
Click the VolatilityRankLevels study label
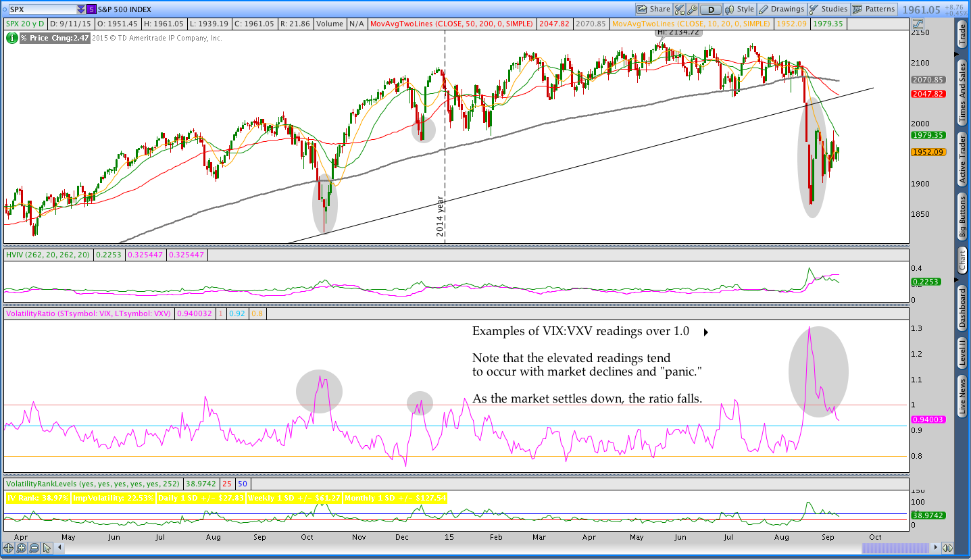[93, 484]
